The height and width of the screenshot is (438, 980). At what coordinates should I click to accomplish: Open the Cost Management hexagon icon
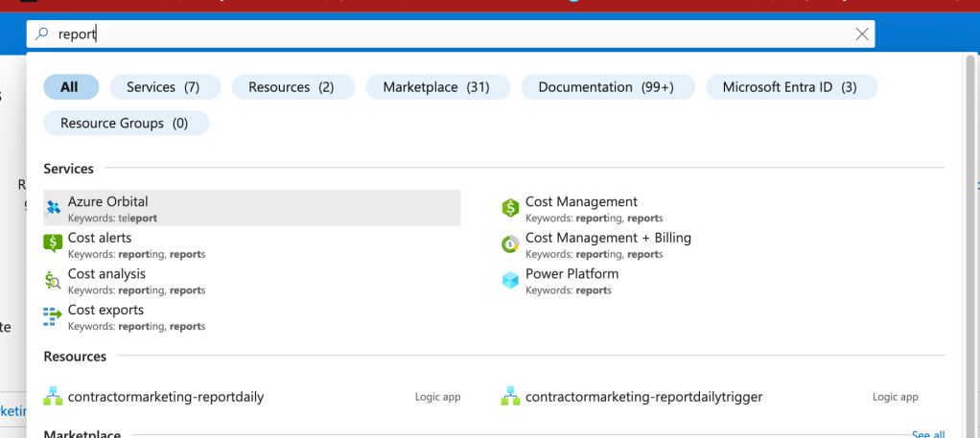511,208
